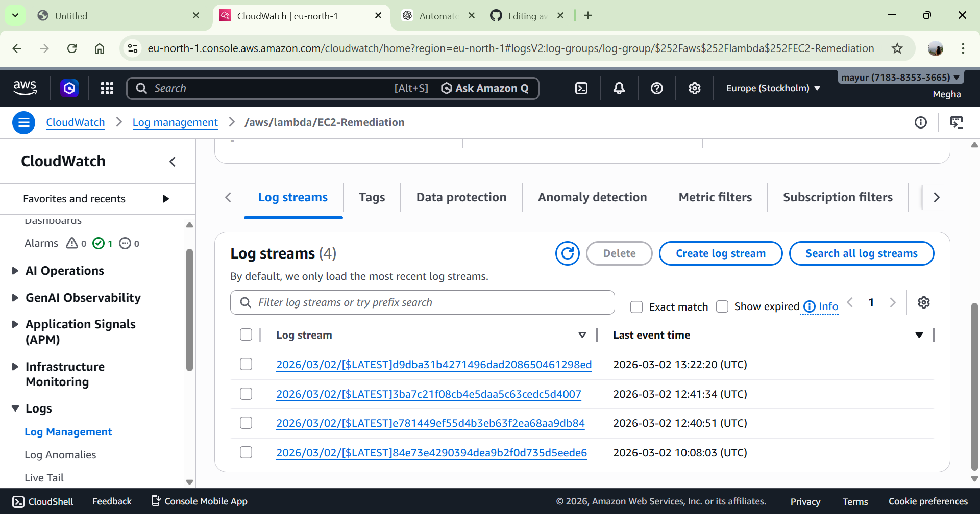Open the insufficient data alarms icon
The image size is (980, 514).
click(x=125, y=243)
